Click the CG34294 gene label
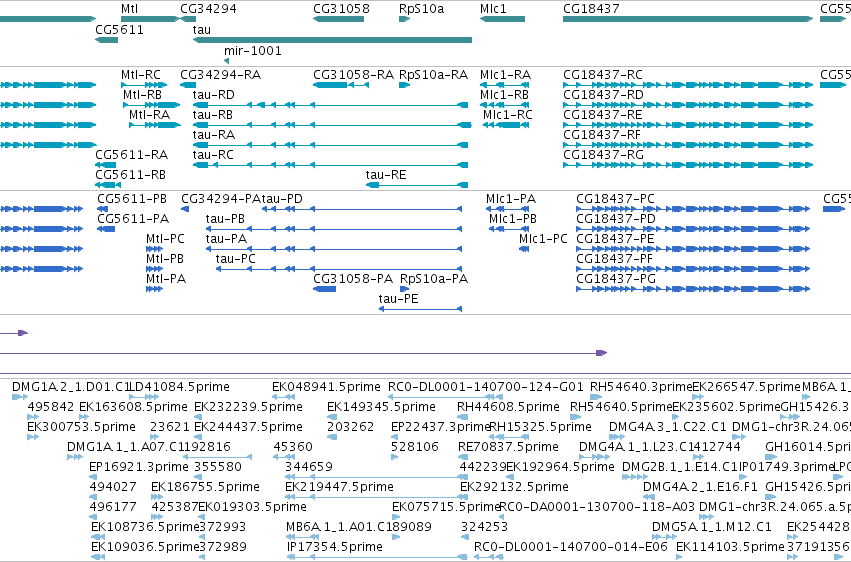This screenshot has height=562, width=851. click(208, 9)
